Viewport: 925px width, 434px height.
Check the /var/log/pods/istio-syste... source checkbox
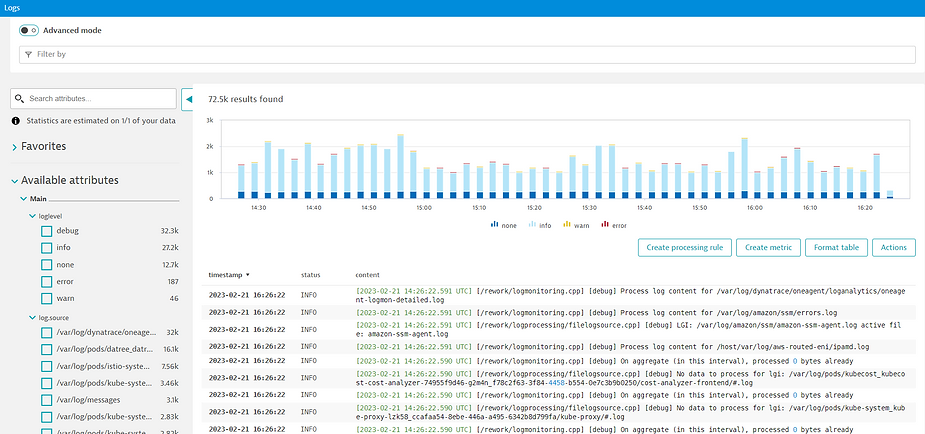pos(47,366)
